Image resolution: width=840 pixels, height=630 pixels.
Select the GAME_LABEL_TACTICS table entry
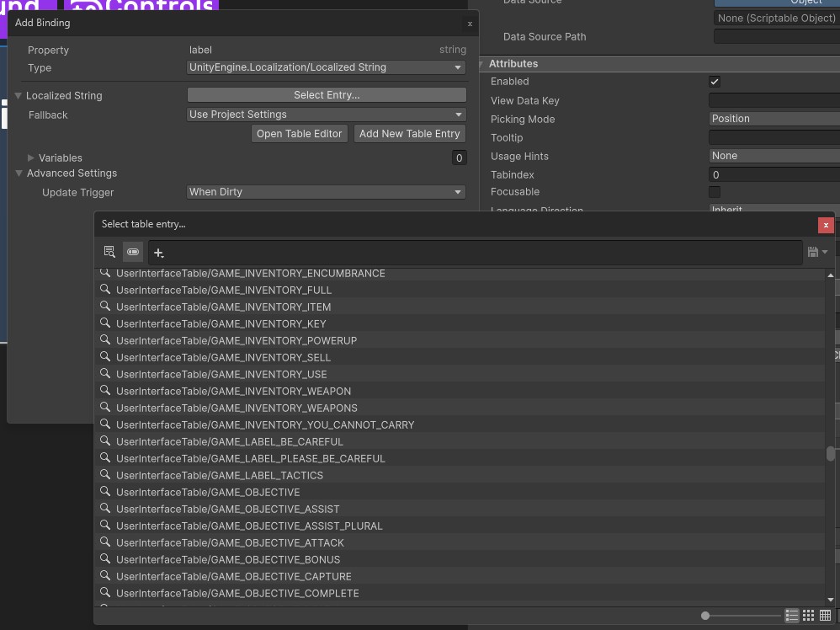(x=220, y=475)
